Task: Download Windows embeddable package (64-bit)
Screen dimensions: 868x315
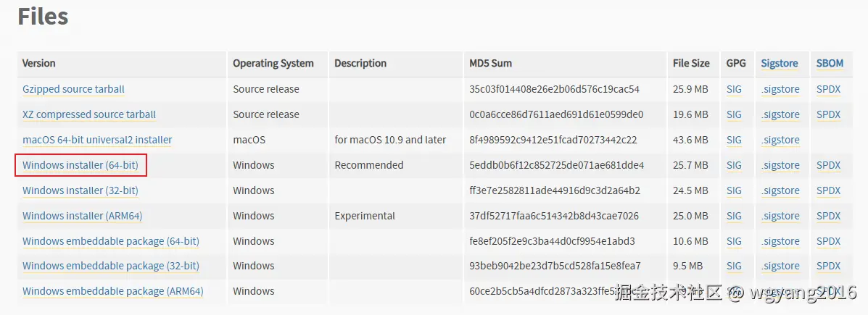Action: 110,241
